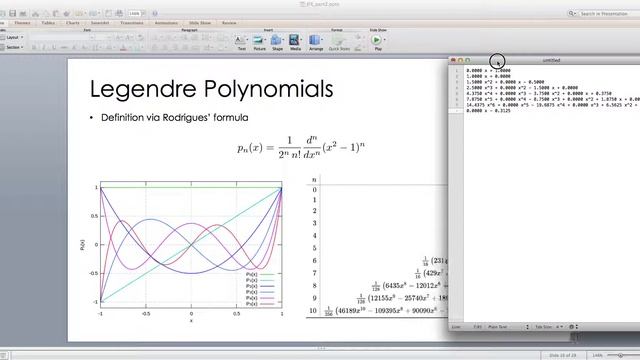Open Quick Styles in the ribbon
The image size is (640, 360).
[339, 42]
